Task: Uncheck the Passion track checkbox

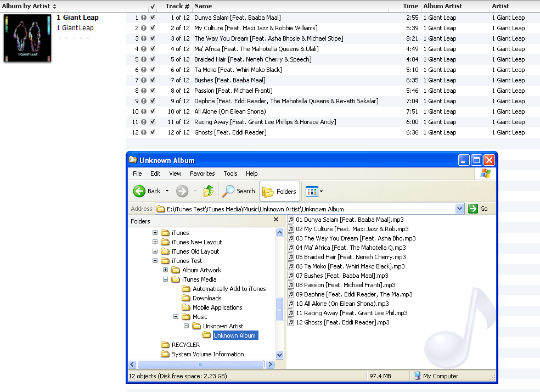Action: 153,91
